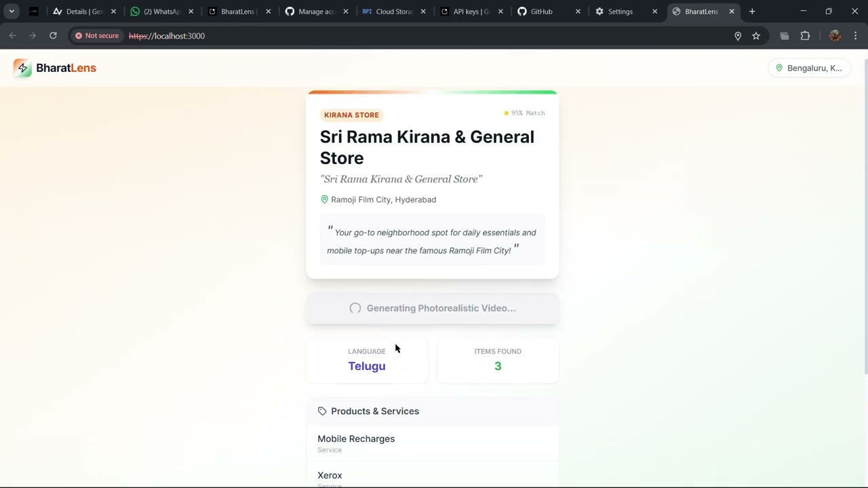Click the tag icon beside Products & Services
Image resolution: width=868 pixels, height=488 pixels.
tap(322, 411)
